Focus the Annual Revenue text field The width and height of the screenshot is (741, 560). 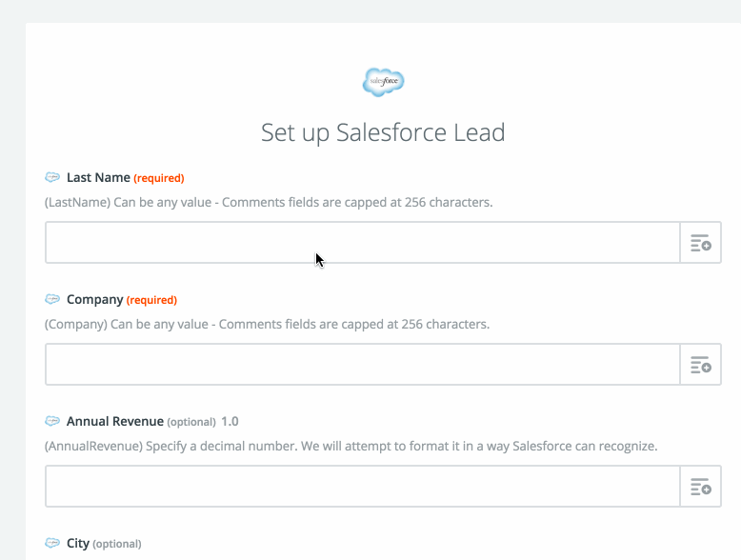362,487
